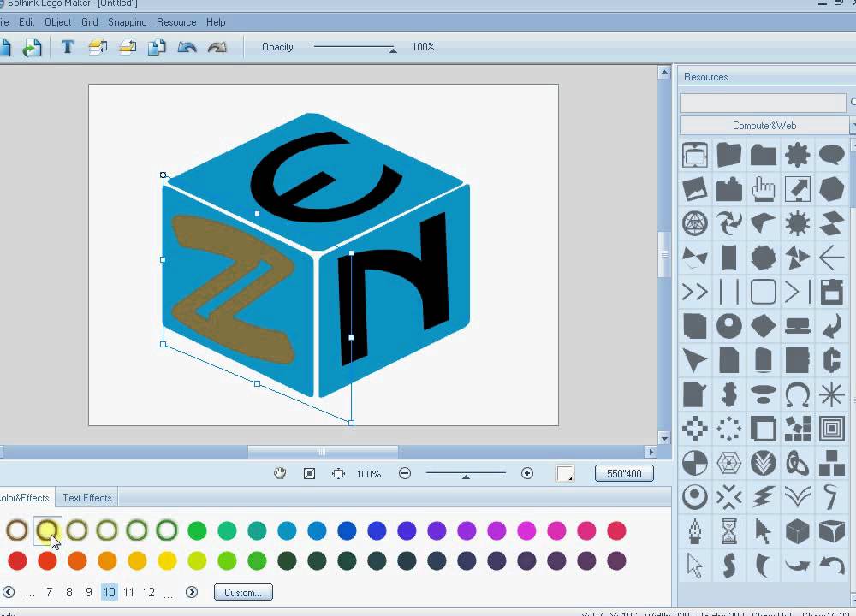Image resolution: width=856 pixels, height=616 pixels.
Task: Open the Grid menu
Action: point(90,22)
